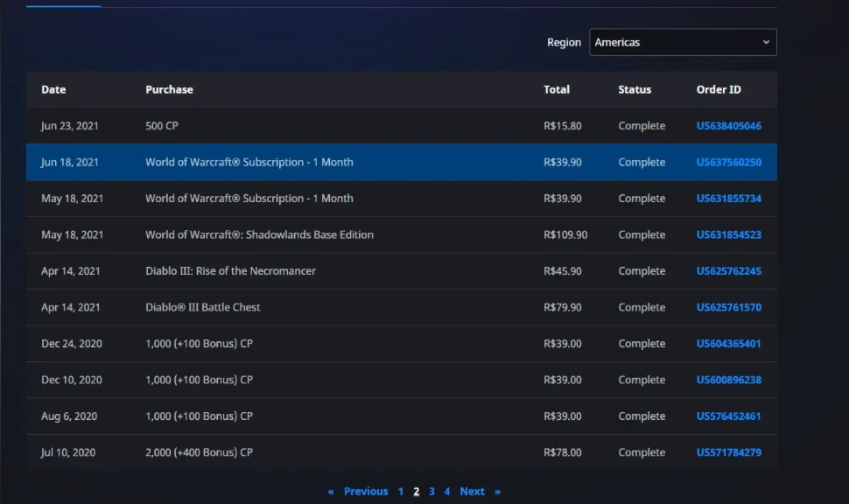
Task: Go to page 4 of orders
Action: [446, 492]
